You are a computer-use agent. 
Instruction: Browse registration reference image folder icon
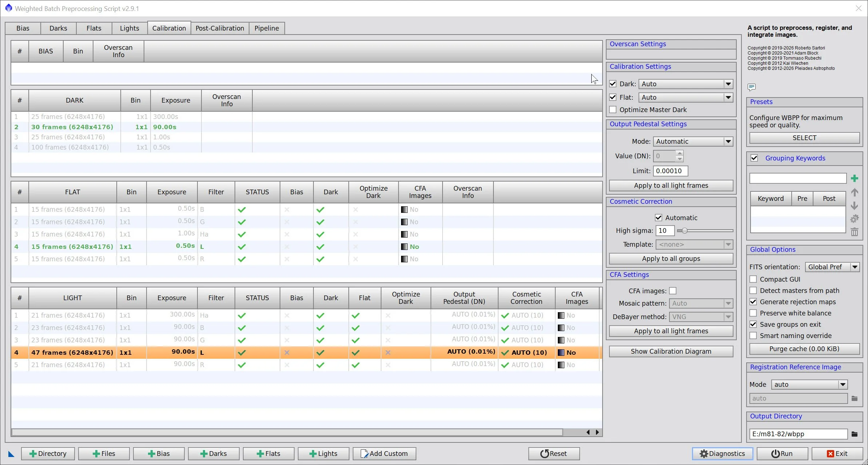click(x=855, y=398)
